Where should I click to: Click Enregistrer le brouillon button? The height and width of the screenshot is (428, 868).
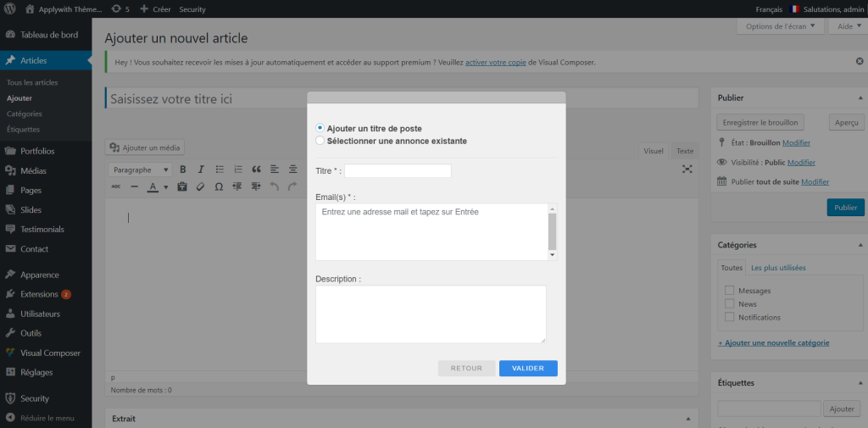tap(760, 122)
